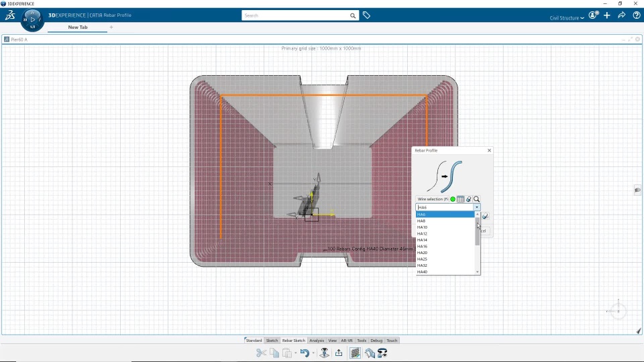Click the Undo arrow icon
Image resolution: width=644 pixels, height=362 pixels.
[x=305, y=353]
